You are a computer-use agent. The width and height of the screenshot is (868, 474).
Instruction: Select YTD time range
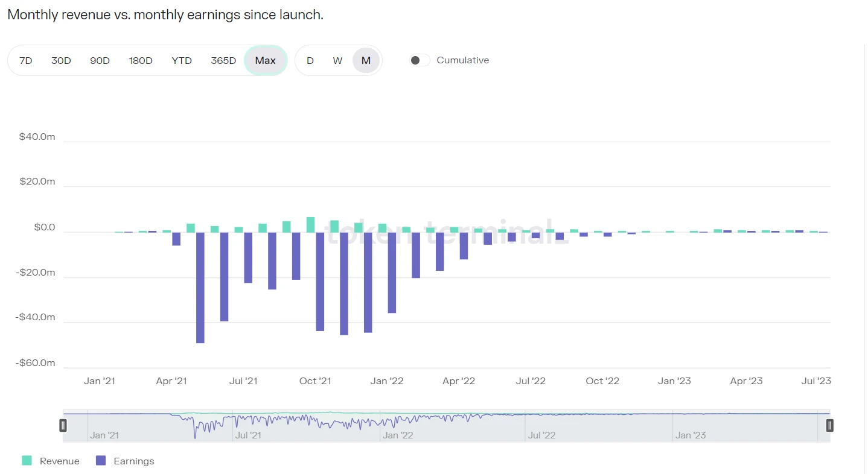pos(182,60)
